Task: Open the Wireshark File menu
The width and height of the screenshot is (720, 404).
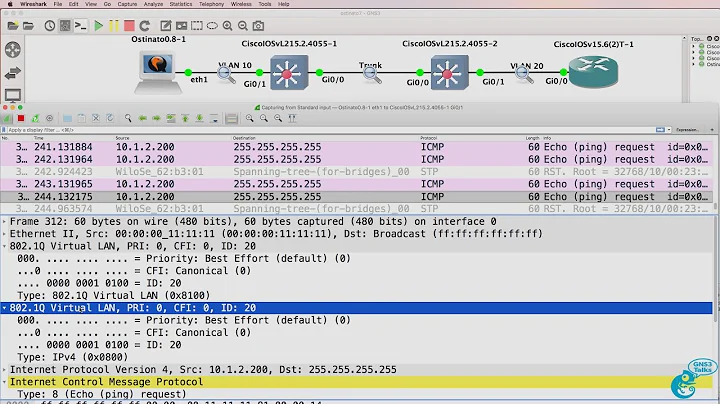Action: point(57,4)
